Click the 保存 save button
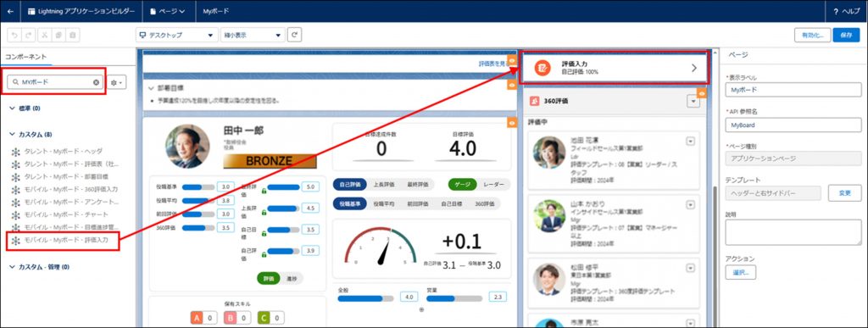Image resolution: width=868 pixels, height=328 pixels. point(847,35)
